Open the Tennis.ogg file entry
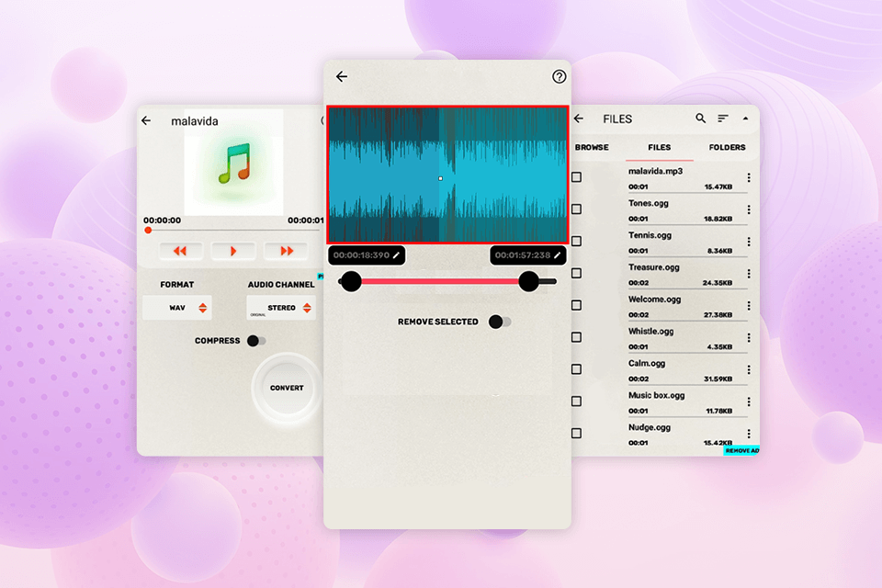This screenshot has height=588, width=882. [687, 242]
